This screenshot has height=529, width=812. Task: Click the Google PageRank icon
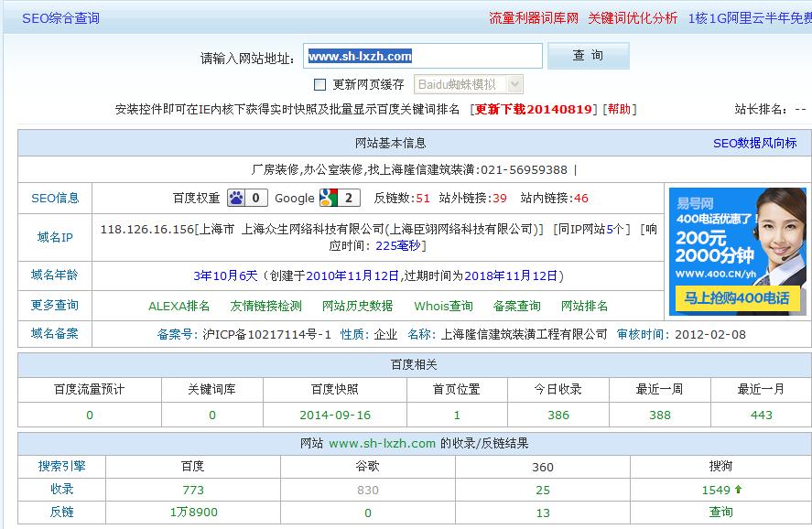[340, 198]
